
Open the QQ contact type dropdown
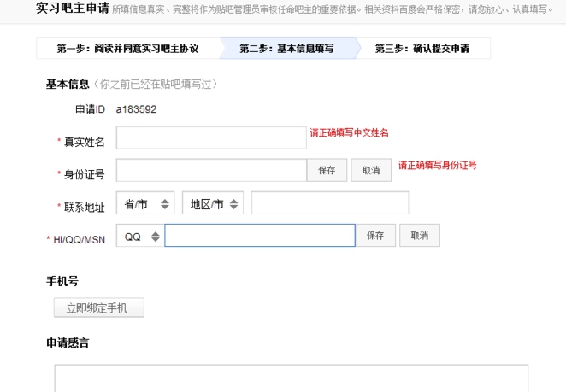pyautogui.click(x=140, y=236)
